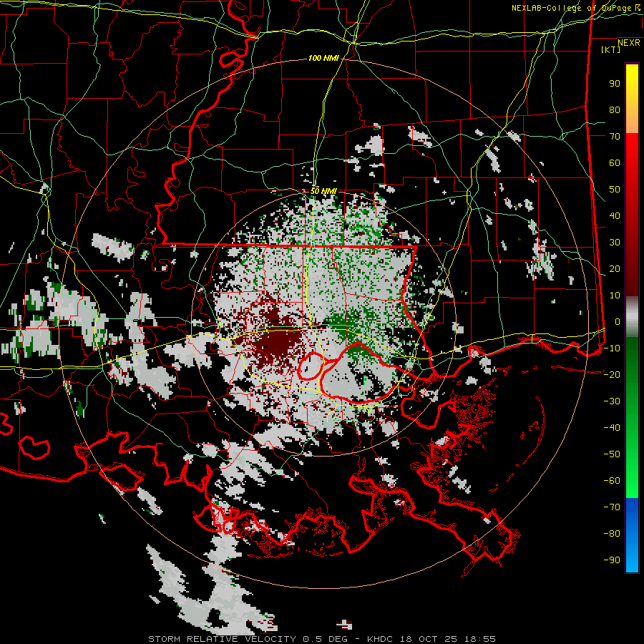
Task: Click the 'STORM RELATIVE VELOCITY 0.5 DEG' caption
Action: 248,639
